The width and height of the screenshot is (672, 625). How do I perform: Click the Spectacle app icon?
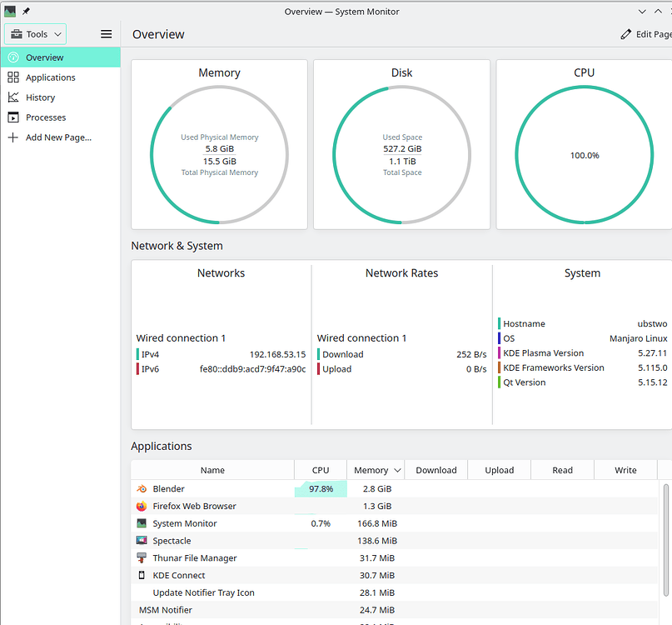[x=142, y=541]
